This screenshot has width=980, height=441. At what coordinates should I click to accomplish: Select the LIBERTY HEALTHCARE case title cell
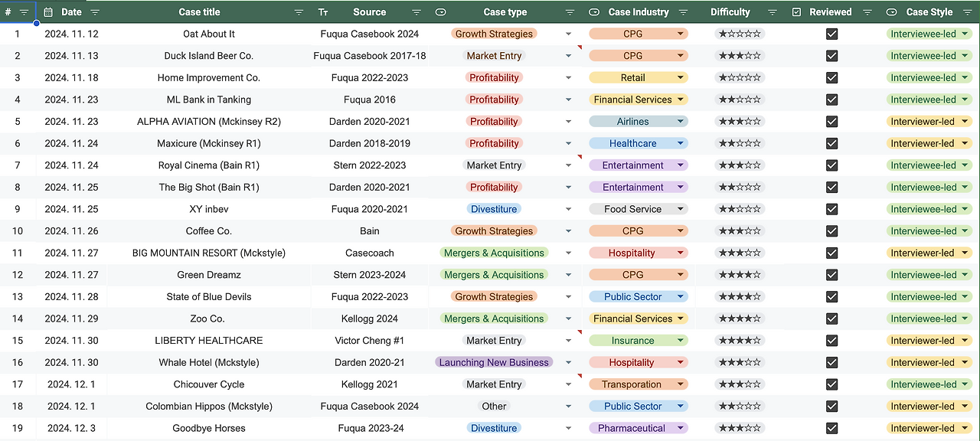(x=208, y=341)
